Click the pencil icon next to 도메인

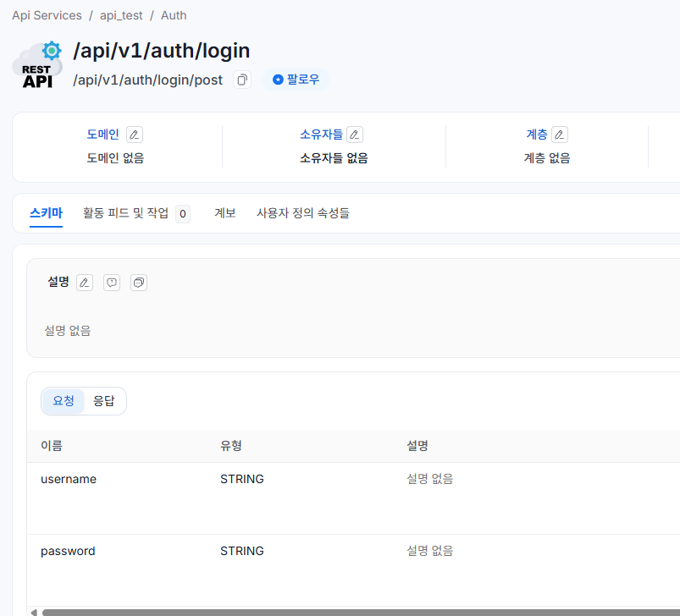coord(134,135)
